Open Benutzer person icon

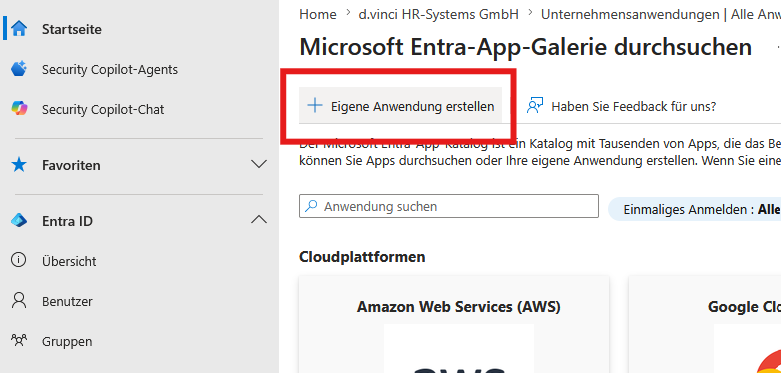(x=19, y=301)
